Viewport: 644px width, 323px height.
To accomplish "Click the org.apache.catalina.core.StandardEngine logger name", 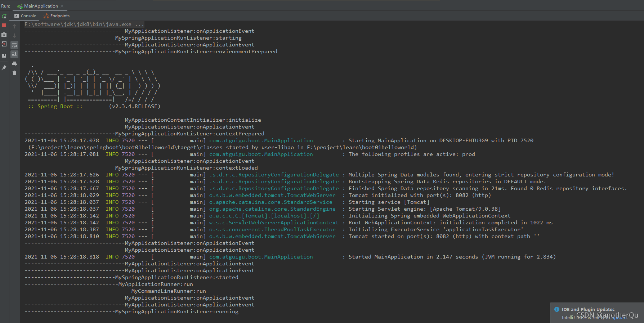I will pyautogui.click(x=272, y=209).
